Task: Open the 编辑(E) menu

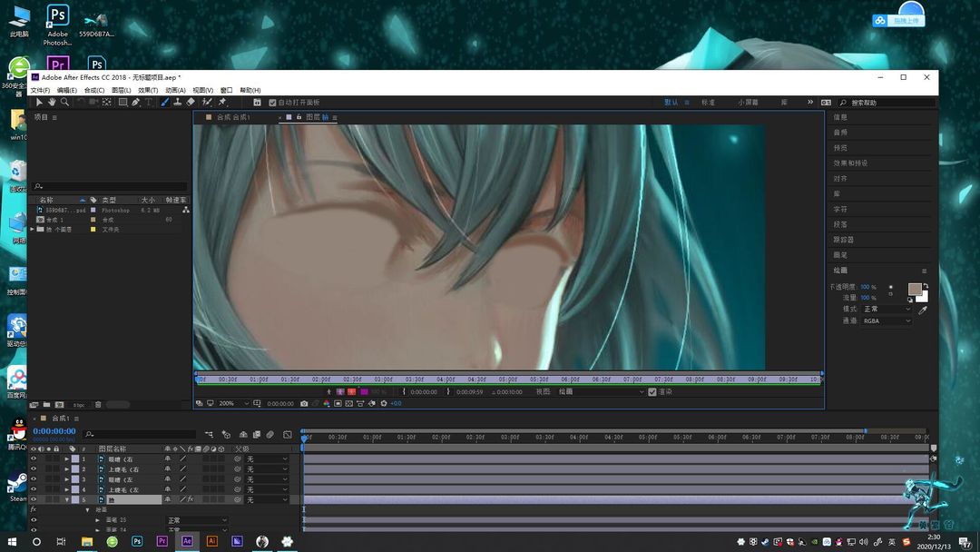Action: tap(67, 91)
